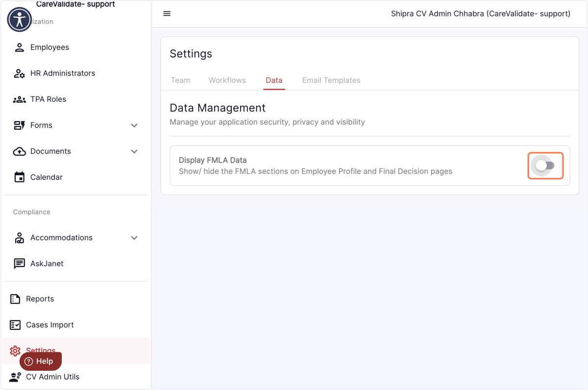Click the Documents cloud upload icon
The image size is (588, 390).
coord(19,151)
